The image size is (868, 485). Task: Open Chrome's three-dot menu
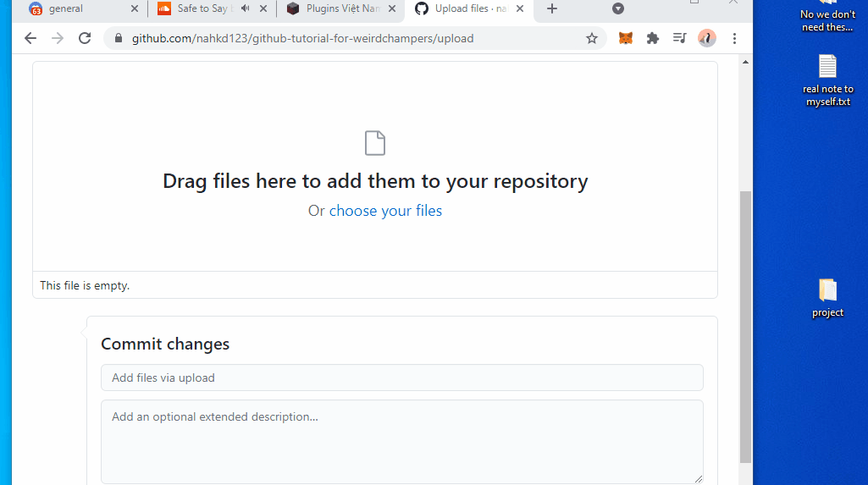tap(734, 38)
